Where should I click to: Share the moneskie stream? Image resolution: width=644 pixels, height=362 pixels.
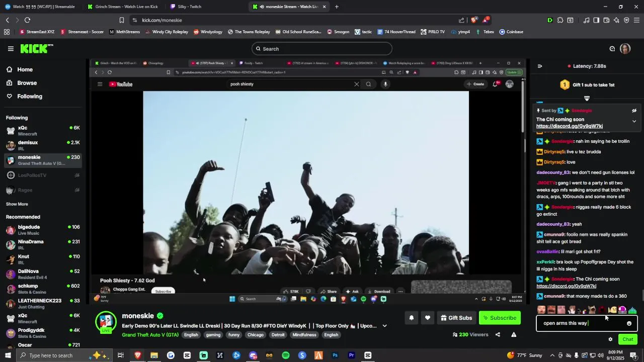pos(498,334)
